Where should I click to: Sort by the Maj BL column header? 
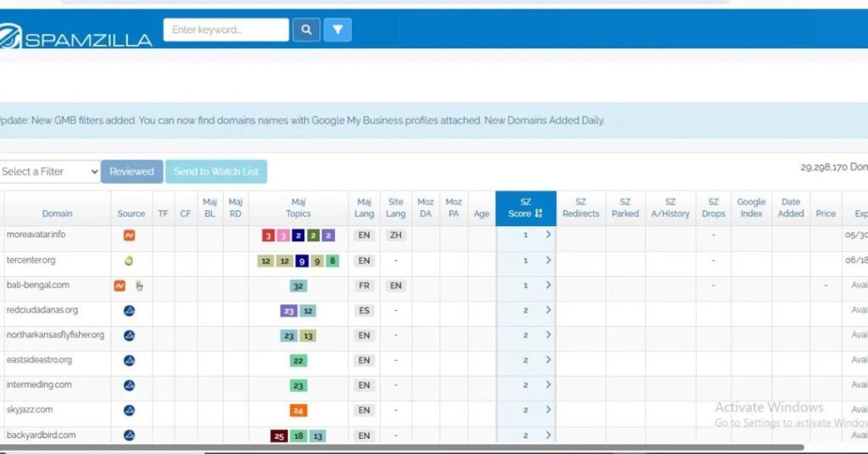click(x=210, y=208)
